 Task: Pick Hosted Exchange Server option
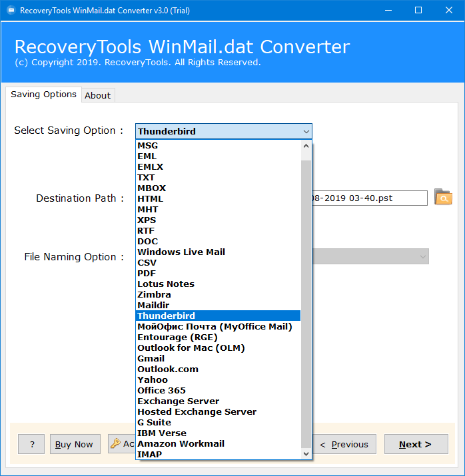point(218,411)
